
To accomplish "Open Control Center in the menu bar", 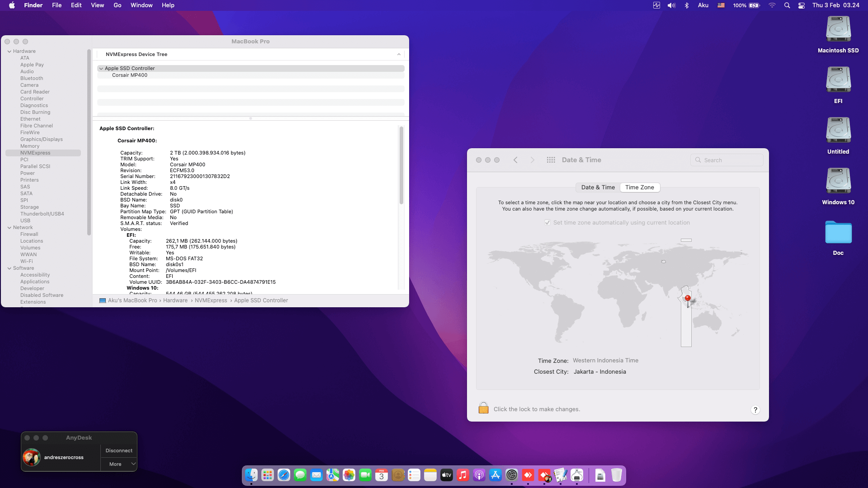I will coord(802,5).
